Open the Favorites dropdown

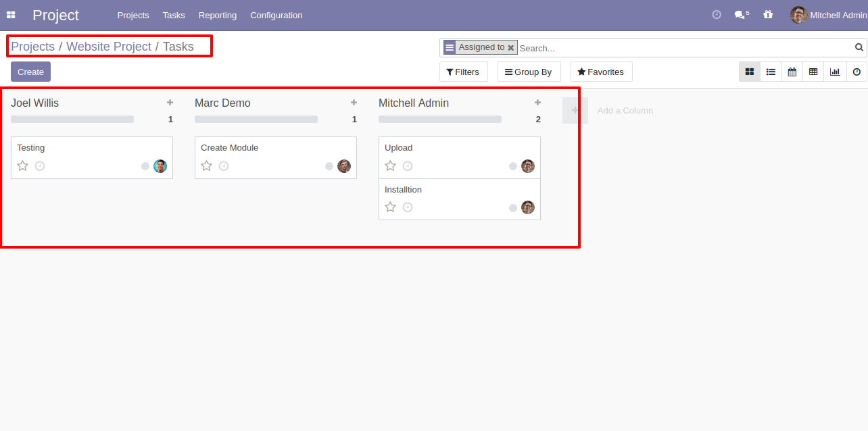[x=602, y=72]
